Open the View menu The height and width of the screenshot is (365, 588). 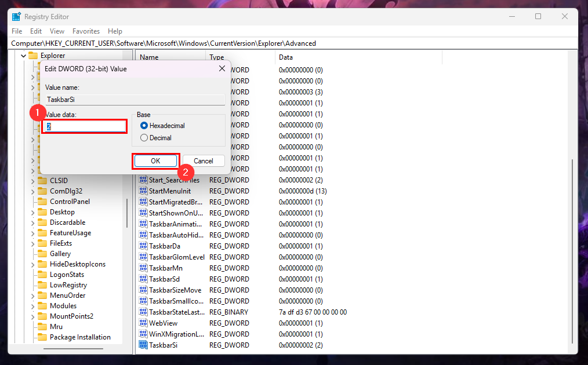tap(56, 31)
